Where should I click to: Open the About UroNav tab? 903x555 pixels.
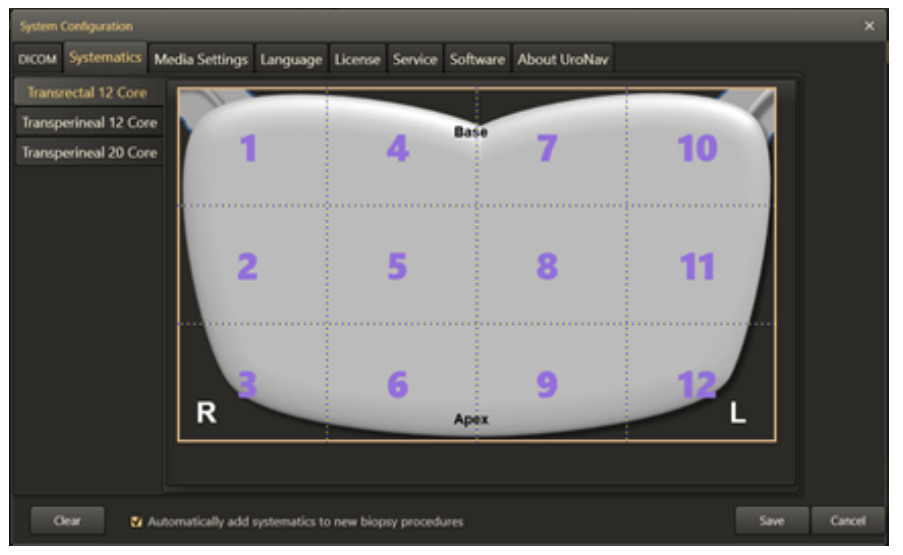pos(563,59)
